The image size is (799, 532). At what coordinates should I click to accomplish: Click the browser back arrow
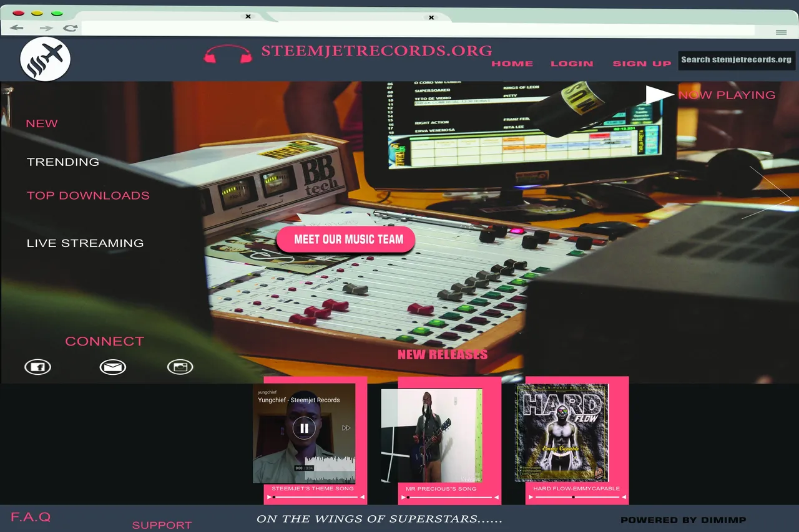pos(17,28)
